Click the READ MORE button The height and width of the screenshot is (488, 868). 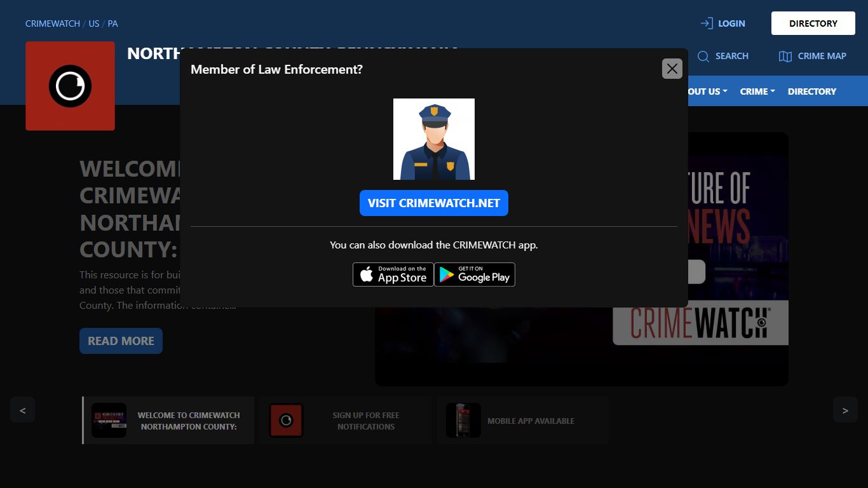click(121, 341)
